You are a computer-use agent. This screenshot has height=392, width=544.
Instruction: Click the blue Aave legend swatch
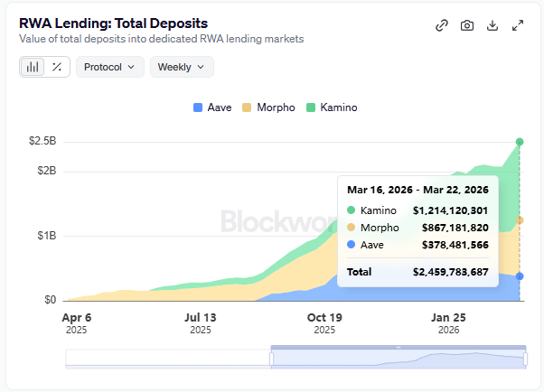coord(198,107)
